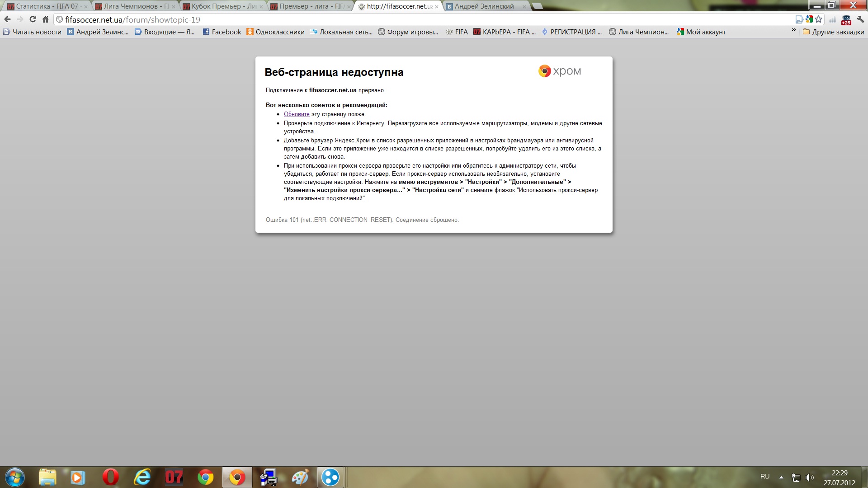Viewport: 868px width, 488px height.
Task: Click the +25 weather extension icon
Action: click(846, 20)
